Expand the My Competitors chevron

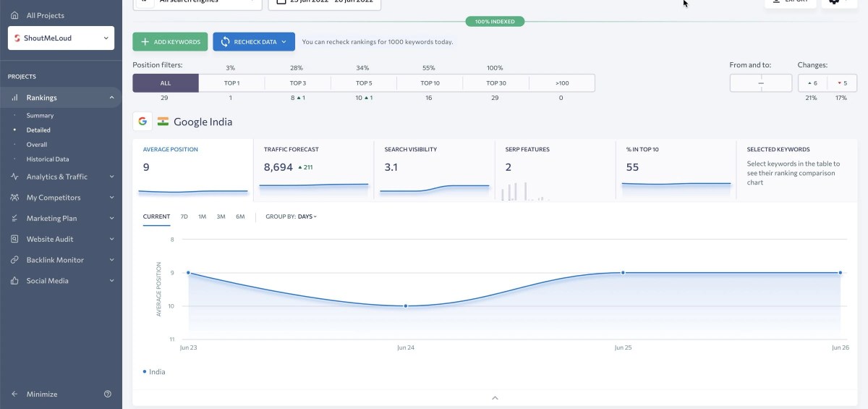pyautogui.click(x=111, y=198)
